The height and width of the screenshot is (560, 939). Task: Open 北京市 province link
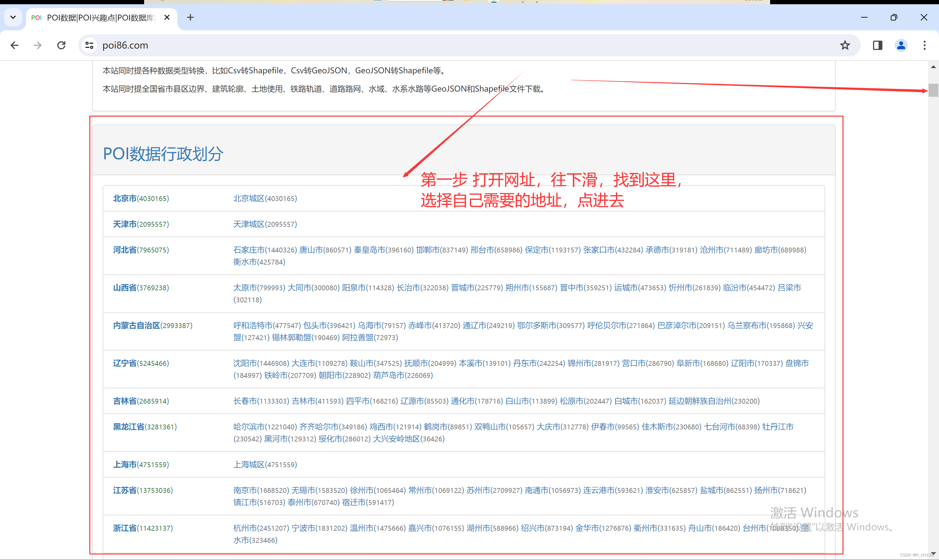tap(125, 198)
